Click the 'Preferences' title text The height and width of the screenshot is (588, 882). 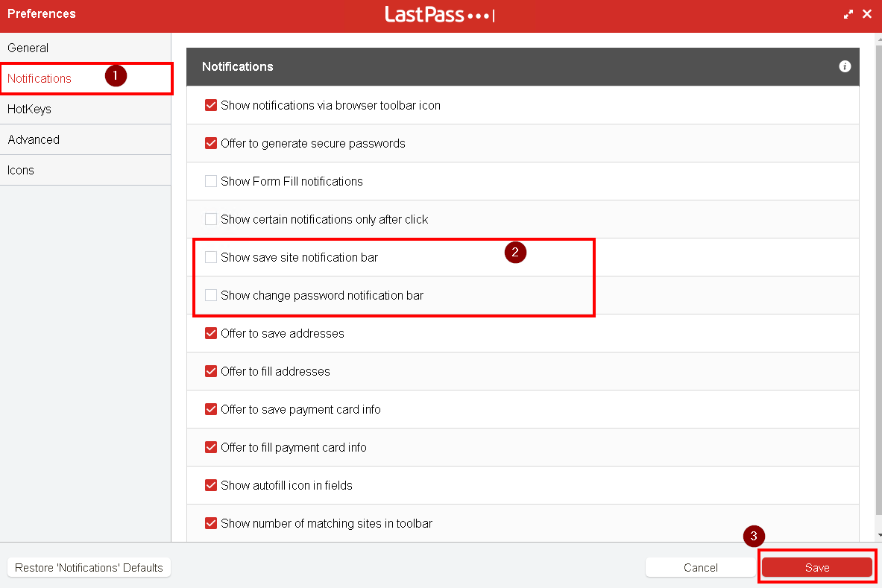pyautogui.click(x=42, y=13)
